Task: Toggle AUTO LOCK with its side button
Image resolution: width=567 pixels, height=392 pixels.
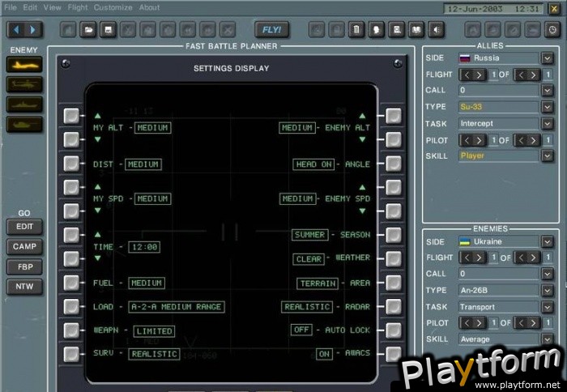Action: tap(394, 330)
